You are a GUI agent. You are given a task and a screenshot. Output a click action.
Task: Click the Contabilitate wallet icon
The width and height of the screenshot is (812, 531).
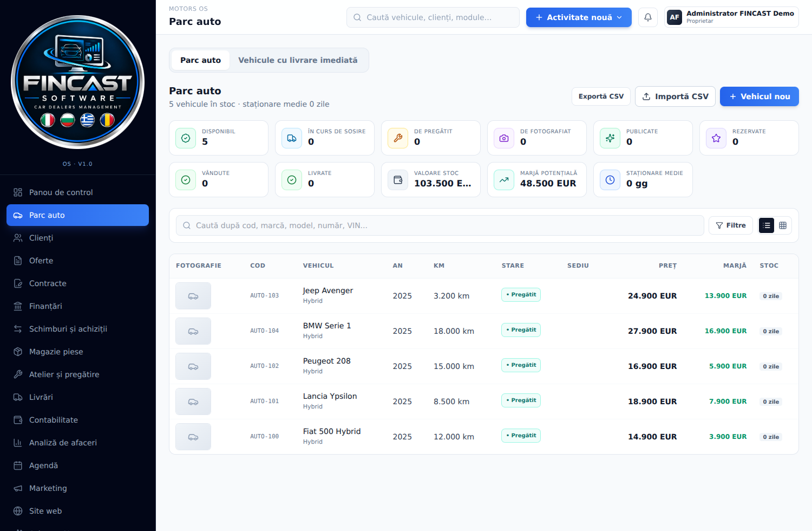[x=18, y=420]
